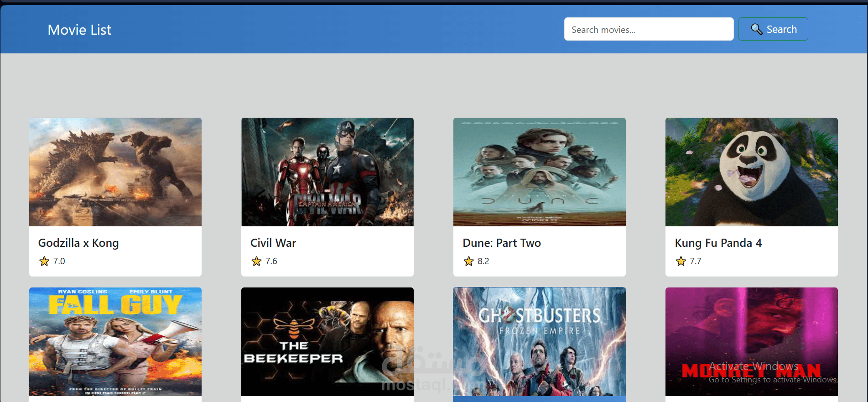Click the 7.6 rating value
Viewport: 868px width, 402px height.
click(x=271, y=261)
